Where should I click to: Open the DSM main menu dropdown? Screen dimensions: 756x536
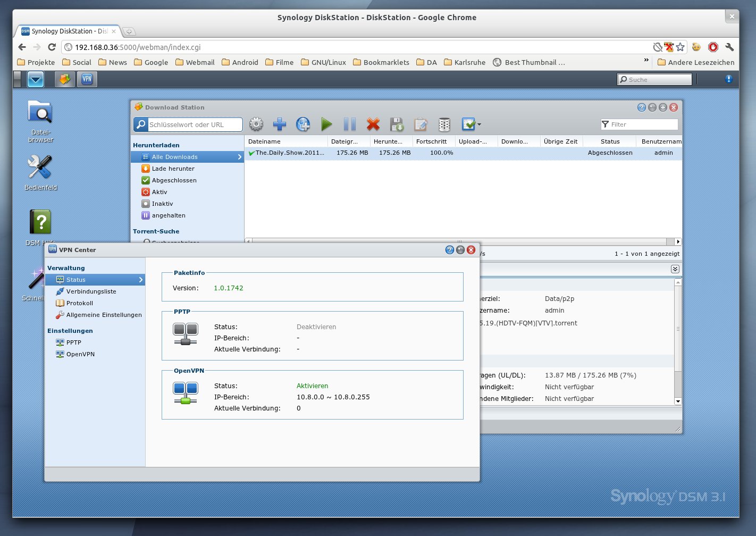coord(36,79)
